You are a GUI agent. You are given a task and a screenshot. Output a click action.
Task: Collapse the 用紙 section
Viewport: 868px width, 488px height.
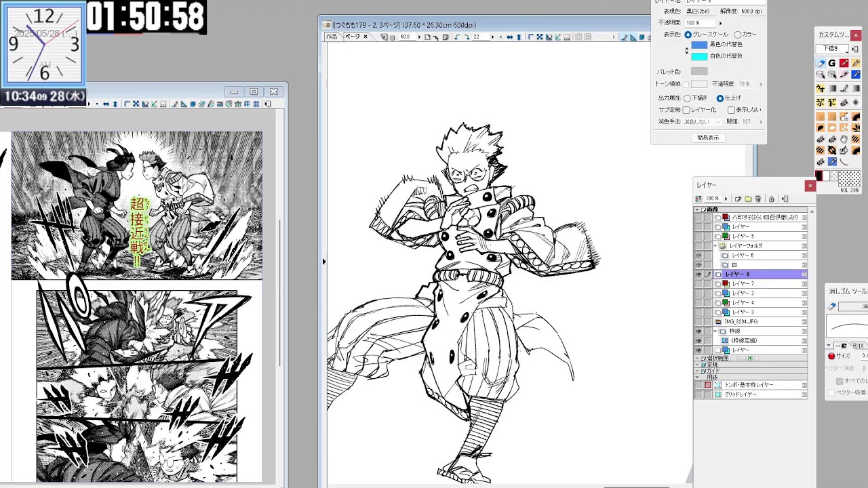click(x=696, y=377)
